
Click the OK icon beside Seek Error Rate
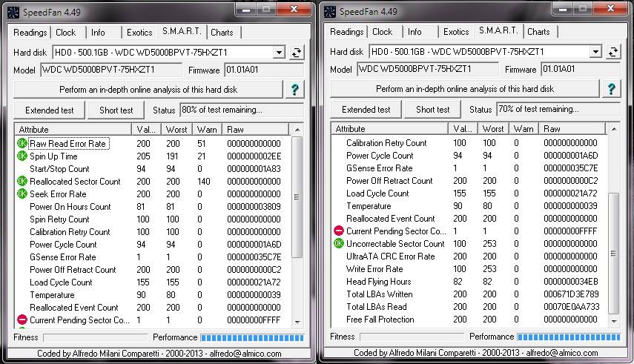click(x=22, y=194)
